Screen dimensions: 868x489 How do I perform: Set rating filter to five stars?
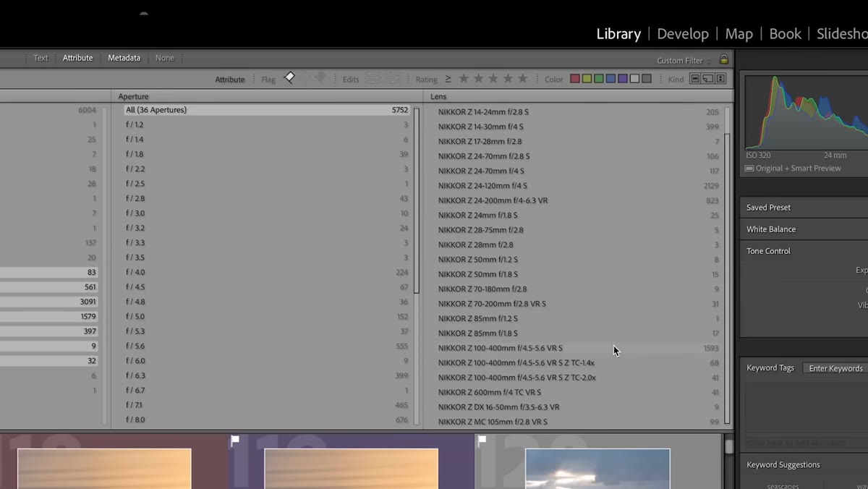522,79
